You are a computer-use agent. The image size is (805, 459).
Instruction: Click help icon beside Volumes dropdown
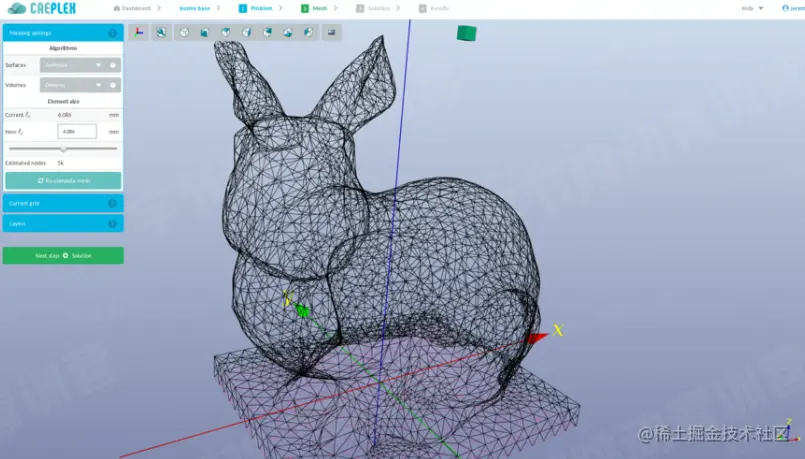[113, 85]
